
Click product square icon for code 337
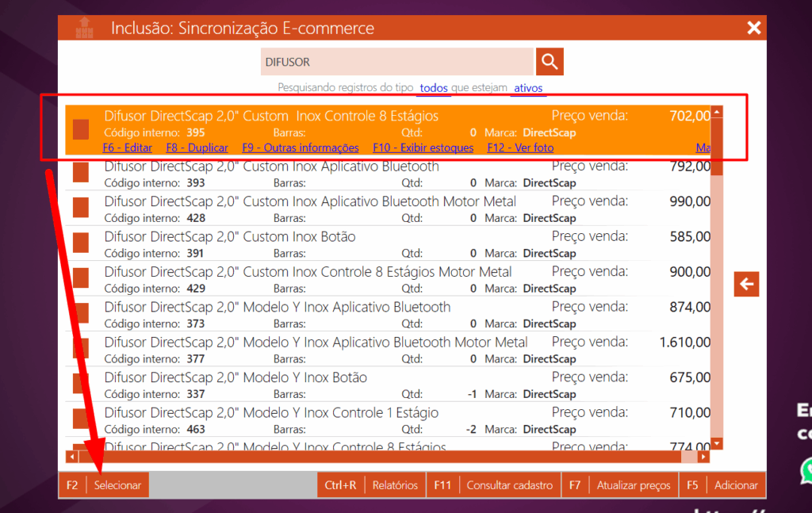click(81, 384)
